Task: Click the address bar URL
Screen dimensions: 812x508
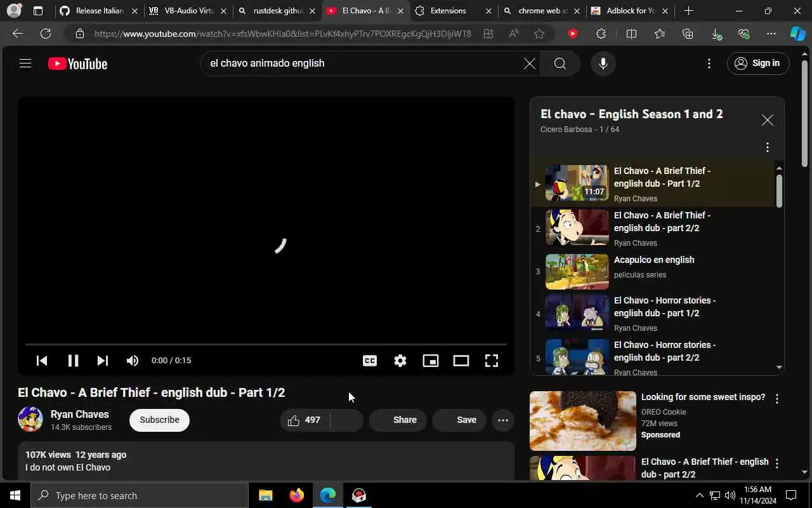Action: (283, 34)
